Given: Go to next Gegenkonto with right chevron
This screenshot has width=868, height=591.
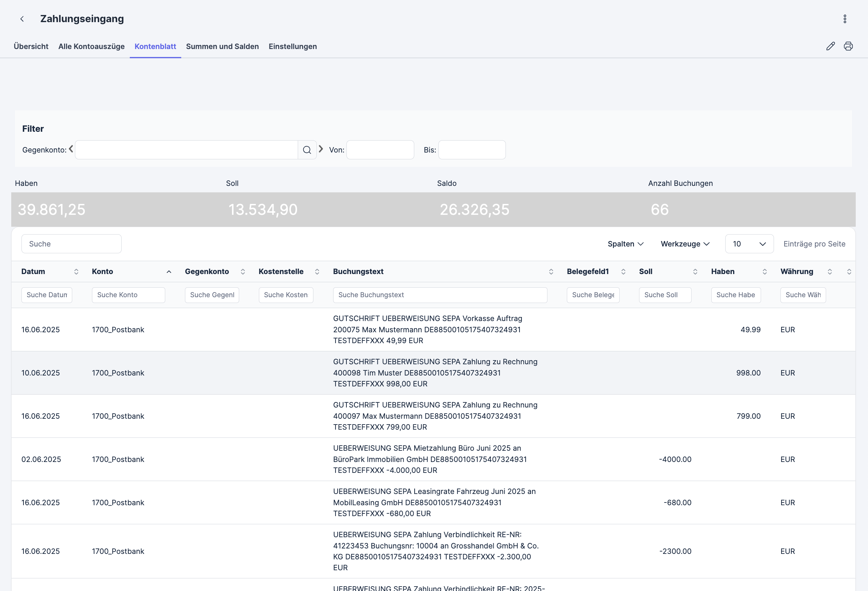Looking at the screenshot, I should coord(321,149).
